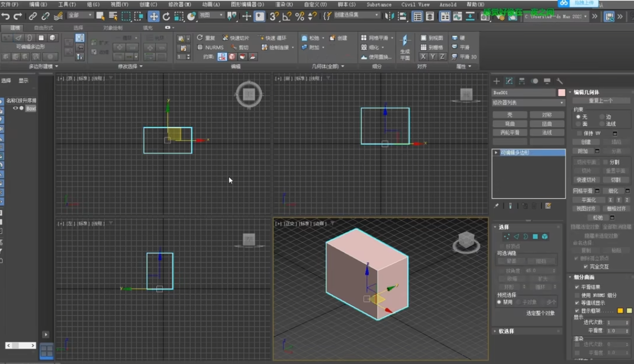
Task: Open the 全部 selection filter dropdown
Action: [x=80, y=16]
